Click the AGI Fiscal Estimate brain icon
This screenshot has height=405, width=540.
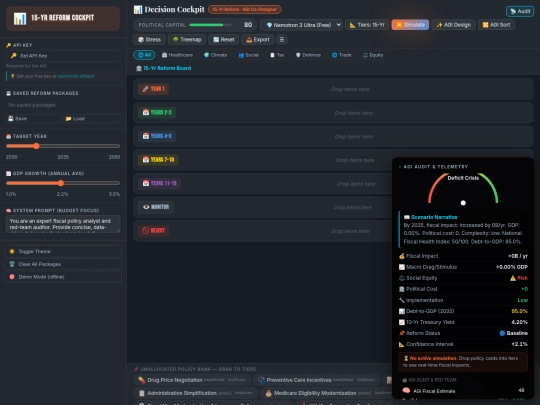pos(406,391)
